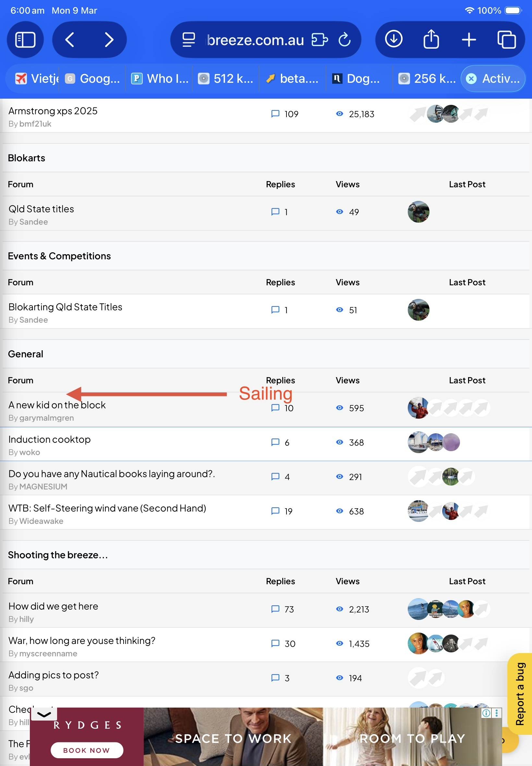
Task: Go back to previous page
Action: [x=70, y=40]
